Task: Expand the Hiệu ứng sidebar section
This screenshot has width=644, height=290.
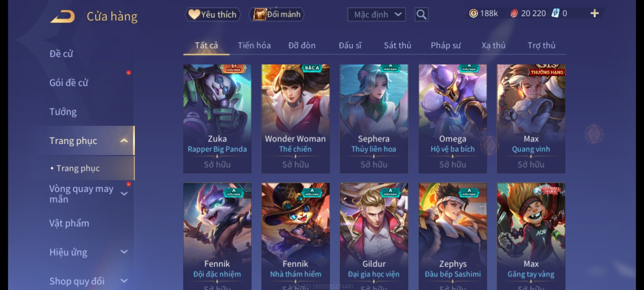Action: [x=124, y=252]
